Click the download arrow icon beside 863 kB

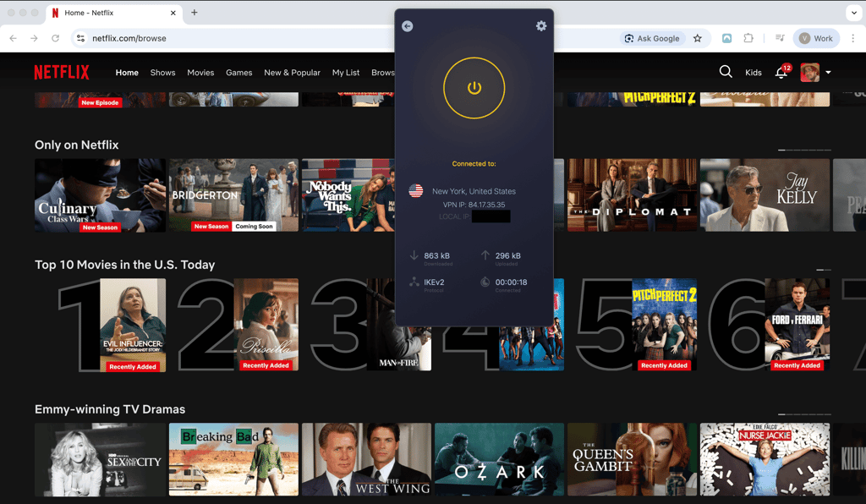point(414,255)
